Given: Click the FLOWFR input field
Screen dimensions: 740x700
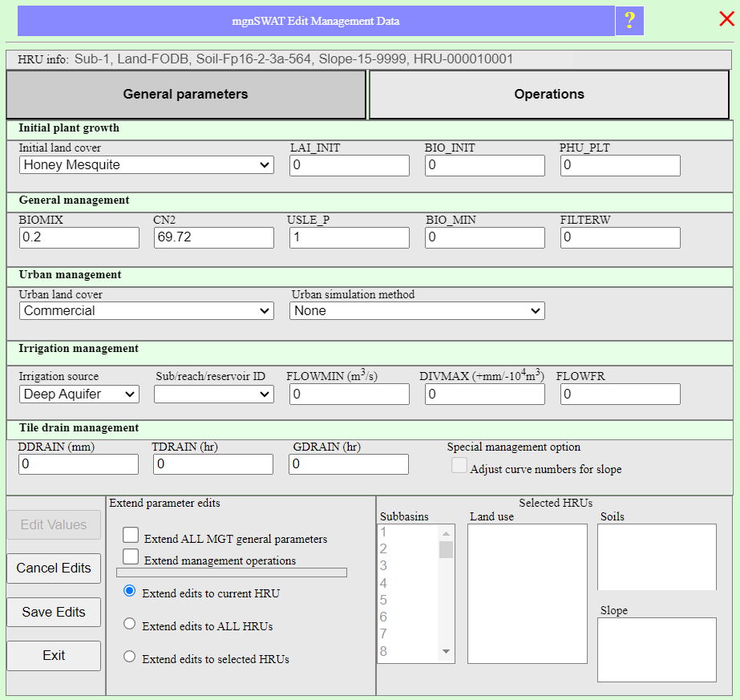Looking at the screenshot, I should pyautogui.click(x=620, y=395).
